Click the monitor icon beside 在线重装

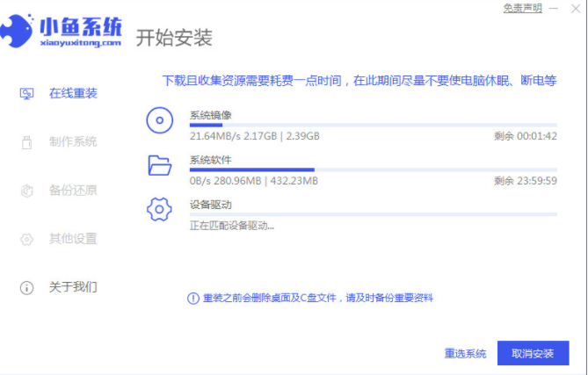point(26,93)
